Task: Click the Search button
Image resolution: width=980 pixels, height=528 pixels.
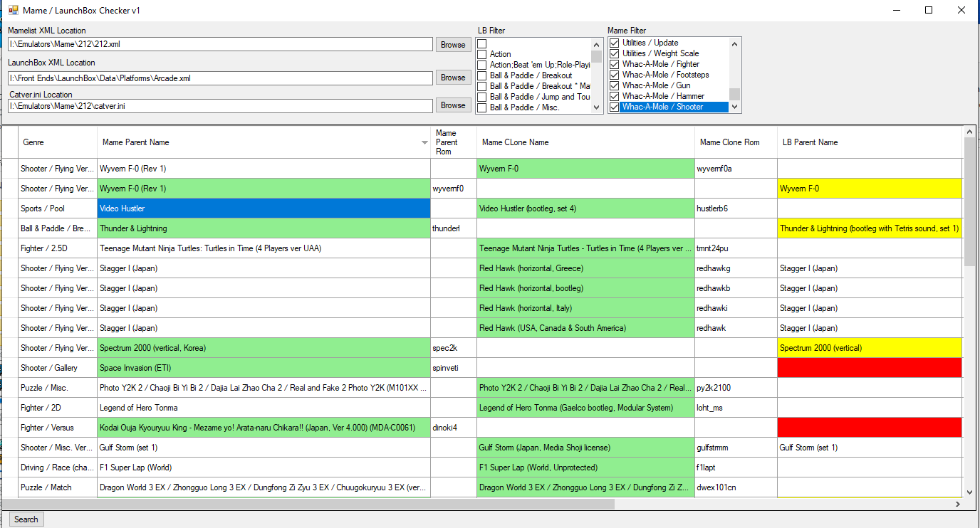Action: 26,519
